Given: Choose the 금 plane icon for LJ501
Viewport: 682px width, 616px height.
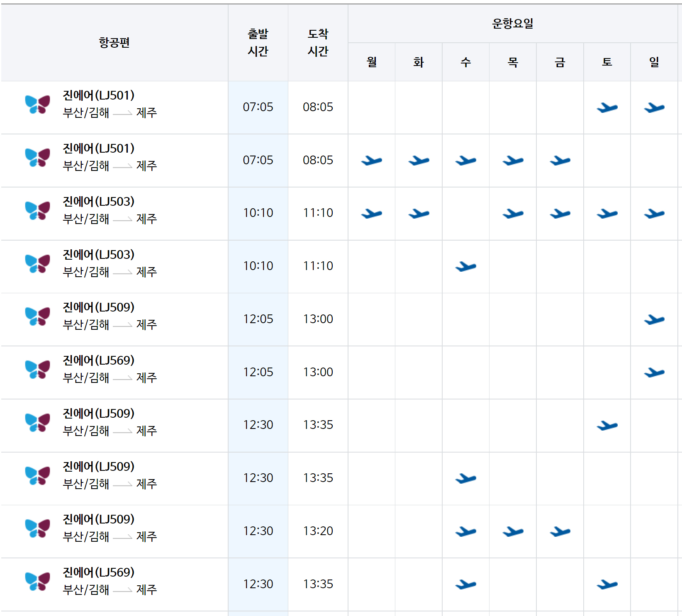Looking at the screenshot, I should 560,161.
